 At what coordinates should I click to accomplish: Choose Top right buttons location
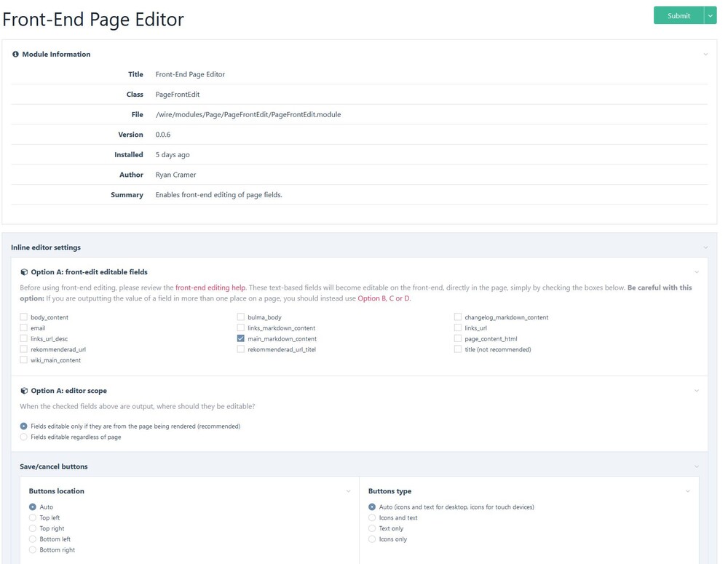(33, 528)
